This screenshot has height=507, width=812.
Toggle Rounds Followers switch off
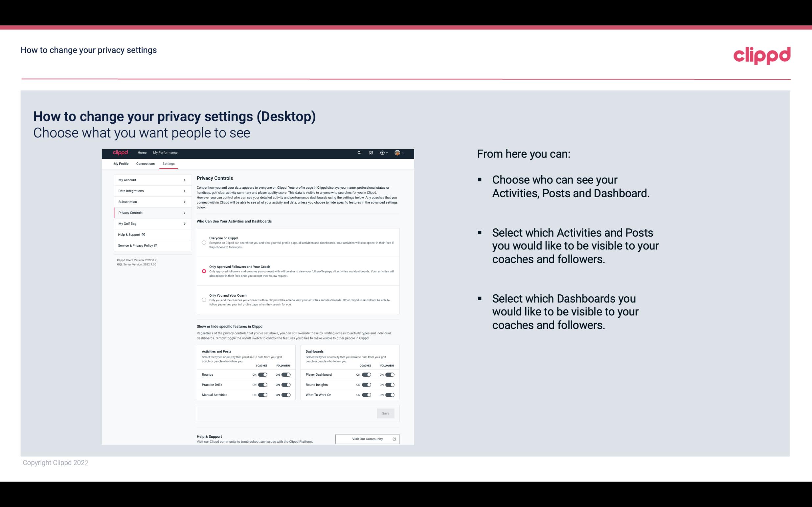286,374
